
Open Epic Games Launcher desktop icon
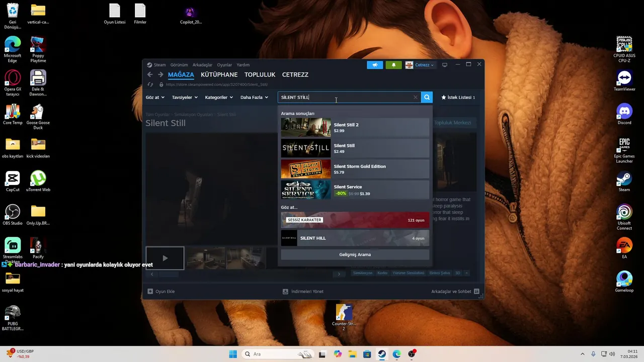pos(624,149)
